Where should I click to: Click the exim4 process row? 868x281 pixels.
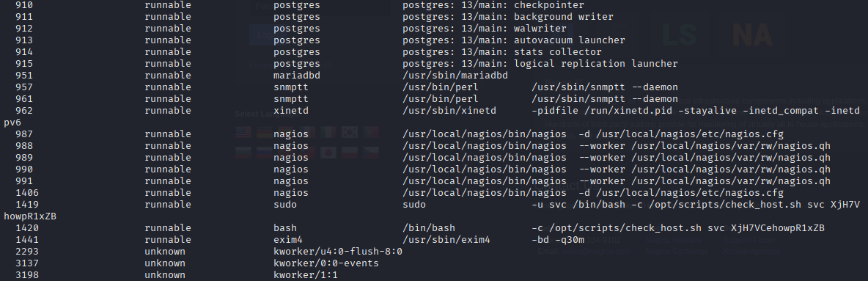click(x=300, y=239)
